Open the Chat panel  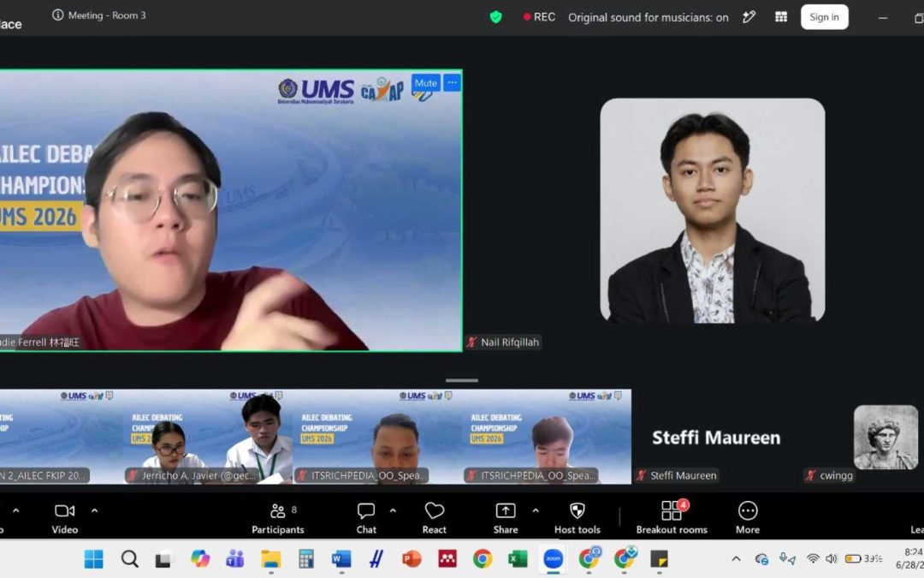[366, 518]
